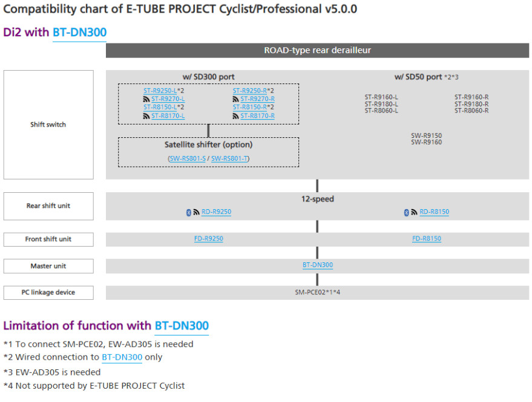Click the Bluetooth icon next to RD-R9250
The image size is (532, 402).
[x=189, y=213]
